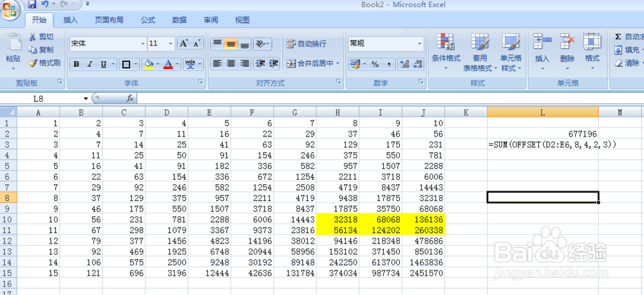The width and height of the screenshot is (644, 295).
Task: Expand number format 常规 dropdown
Action: 420,44
